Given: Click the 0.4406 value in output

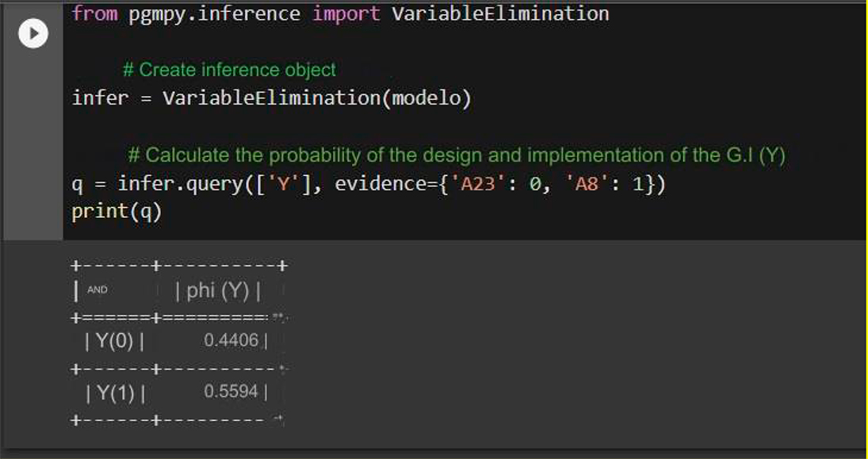Looking at the screenshot, I should click(231, 340).
